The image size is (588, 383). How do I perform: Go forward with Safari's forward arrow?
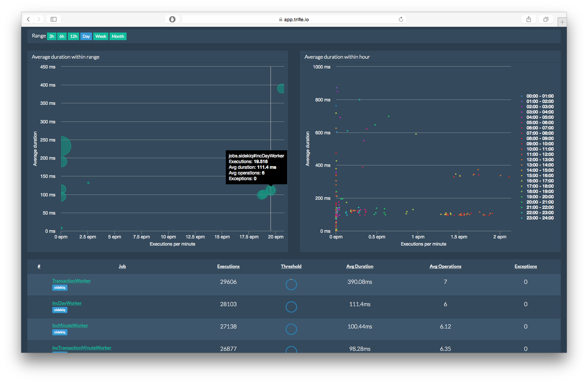coord(39,19)
